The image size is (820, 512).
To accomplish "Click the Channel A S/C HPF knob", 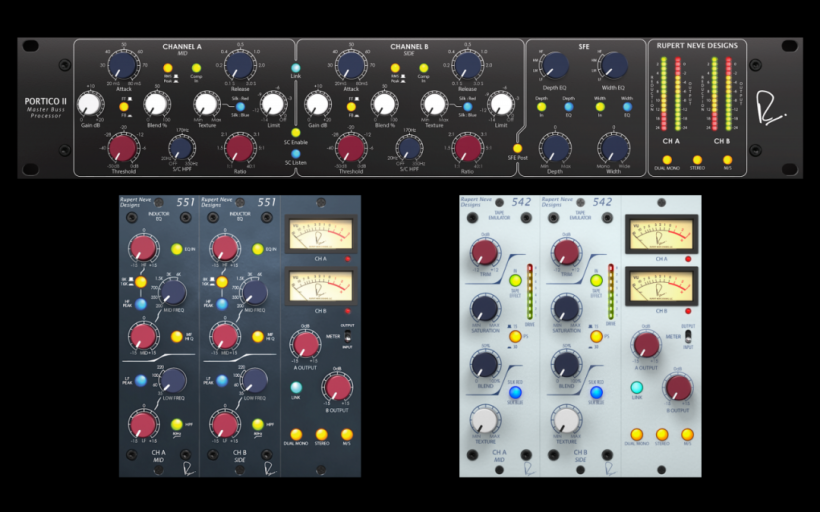I will click(181, 149).
